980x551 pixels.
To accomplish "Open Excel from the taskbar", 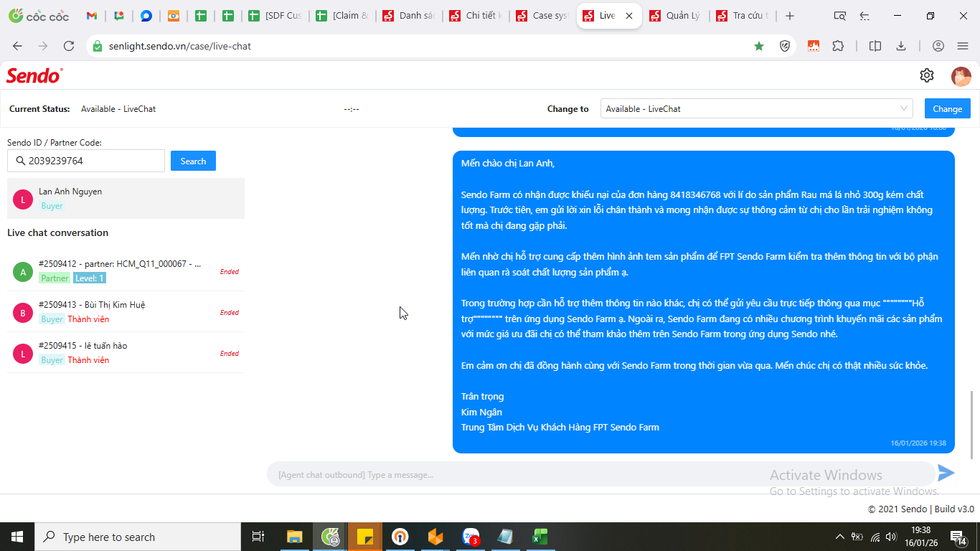I will click(x=540, y=537).
